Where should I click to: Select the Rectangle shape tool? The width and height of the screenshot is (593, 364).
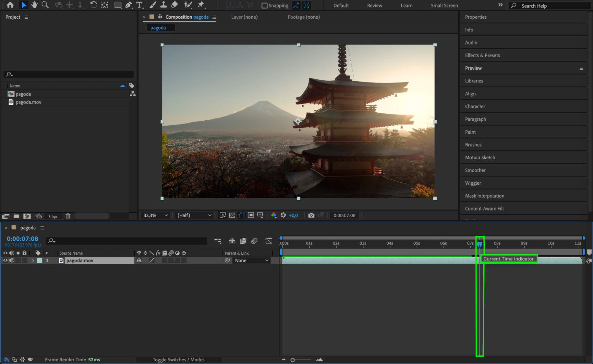118,5
